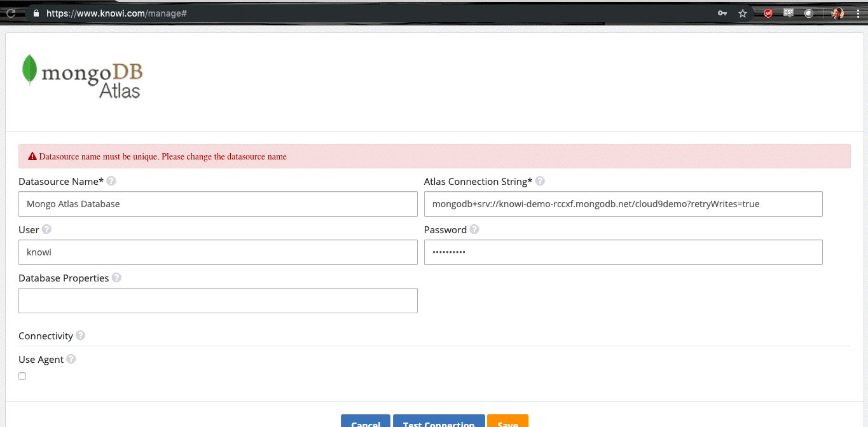Click the Atlas Connection String field
The height and width of the screenshot is (427, 868).
(623, 204)
